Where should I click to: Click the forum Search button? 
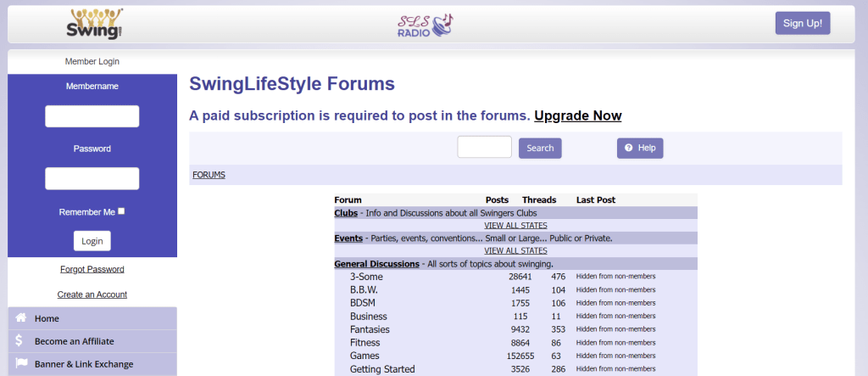(x=540, y=148)
